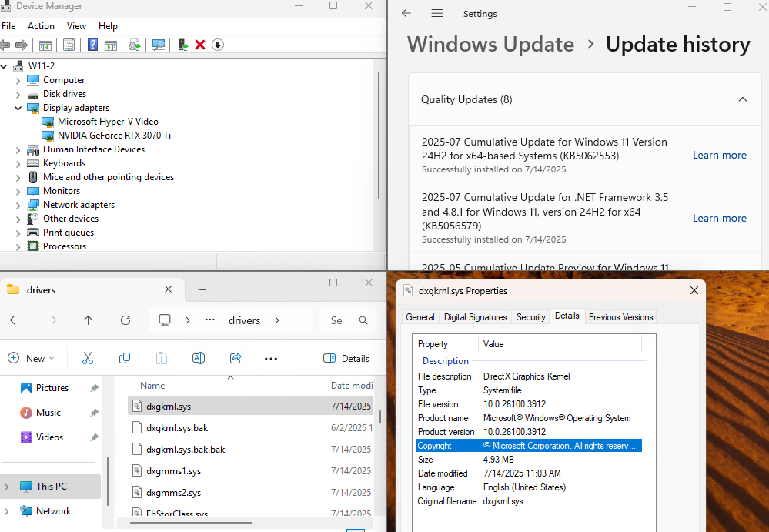Viewport: 769px width, 532px height.
Task: Click the Update driver software toolbar icon
Action: (x=135, y=45)
